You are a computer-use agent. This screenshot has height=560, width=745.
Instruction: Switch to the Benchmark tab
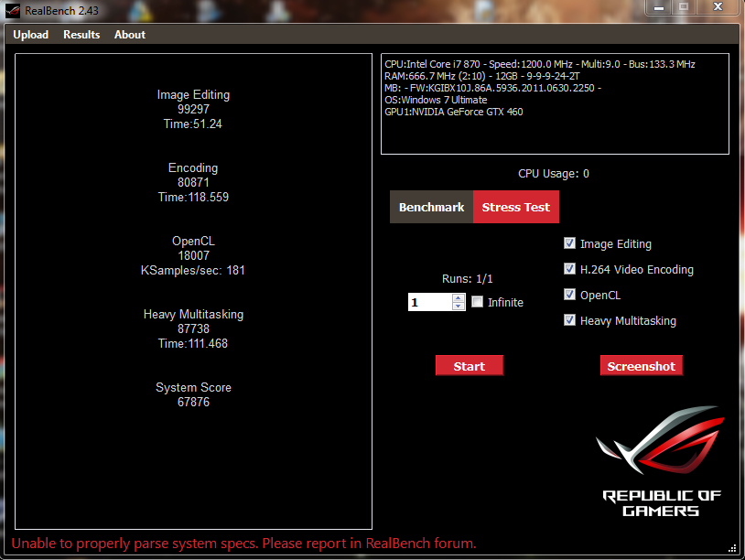[x=431, y=208]
